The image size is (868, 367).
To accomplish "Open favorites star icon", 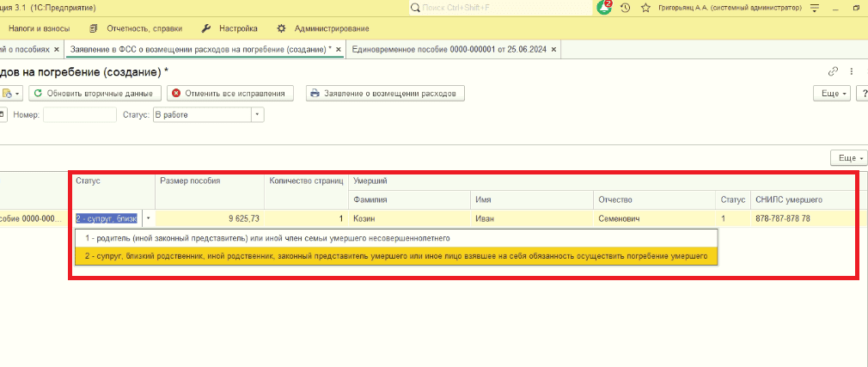I will tap(645, 9).
